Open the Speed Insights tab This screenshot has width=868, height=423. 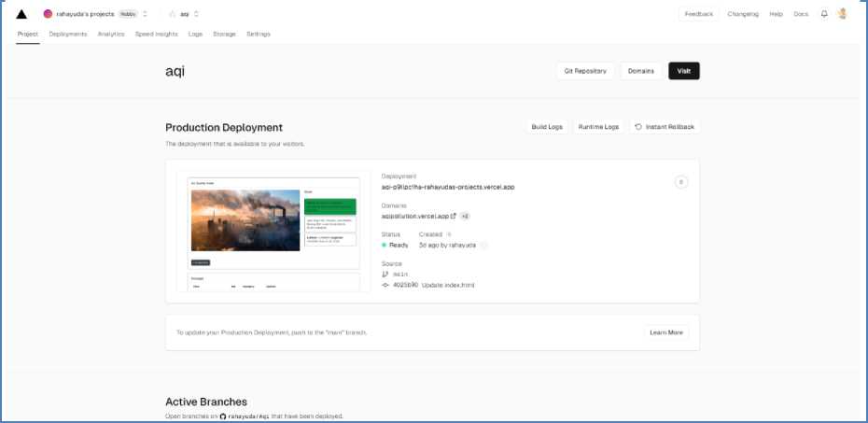pos(157,34)
